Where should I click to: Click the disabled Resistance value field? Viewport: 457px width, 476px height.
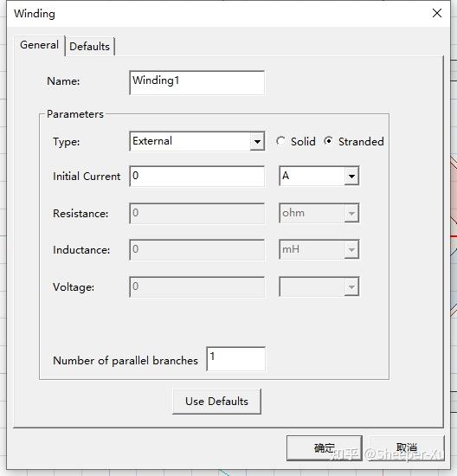click(196, 213)
